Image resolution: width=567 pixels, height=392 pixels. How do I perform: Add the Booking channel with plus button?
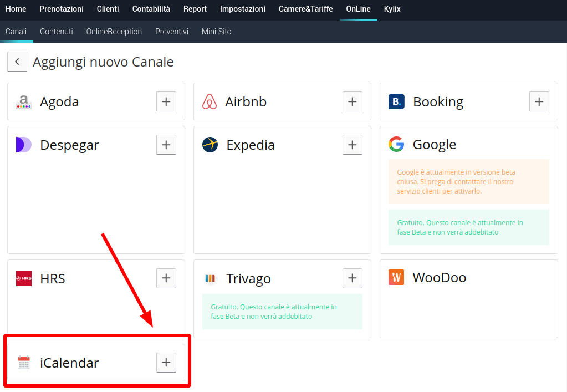(539, 101)
